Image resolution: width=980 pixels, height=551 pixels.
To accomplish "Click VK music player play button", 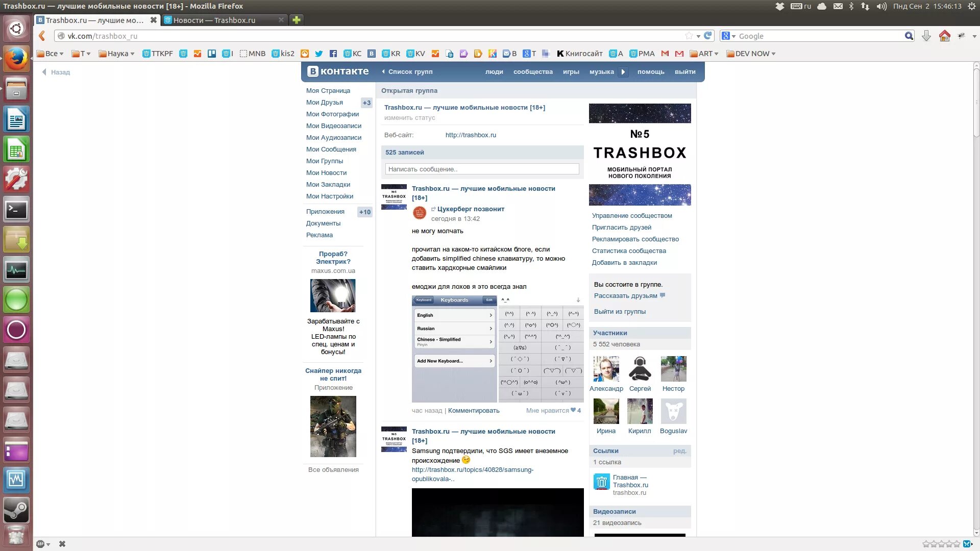I will 623,72.
